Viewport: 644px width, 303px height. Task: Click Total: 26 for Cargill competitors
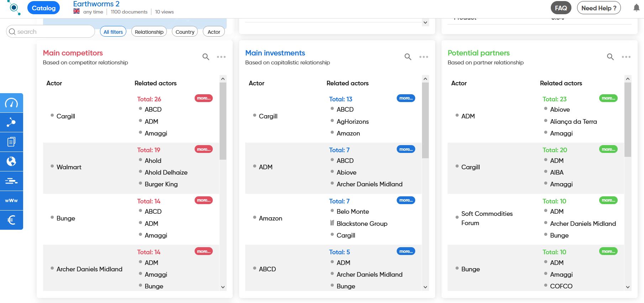(149, 99)
